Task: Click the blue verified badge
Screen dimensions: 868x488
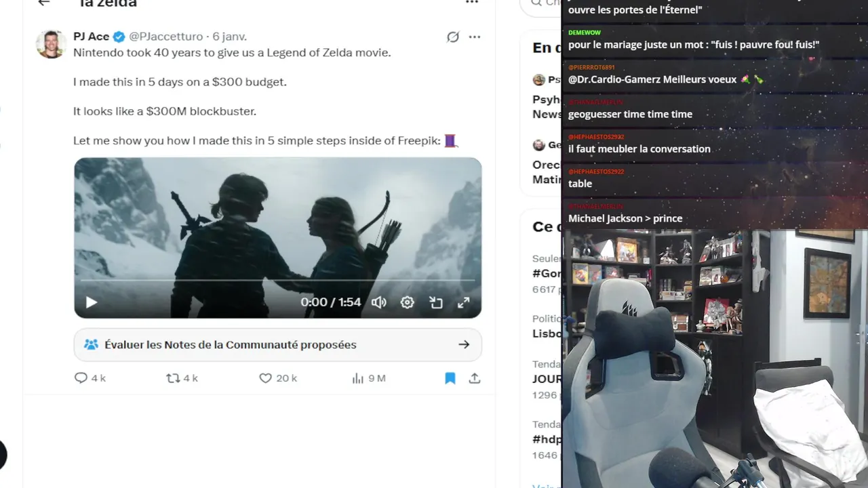Action: coord(119,37)
